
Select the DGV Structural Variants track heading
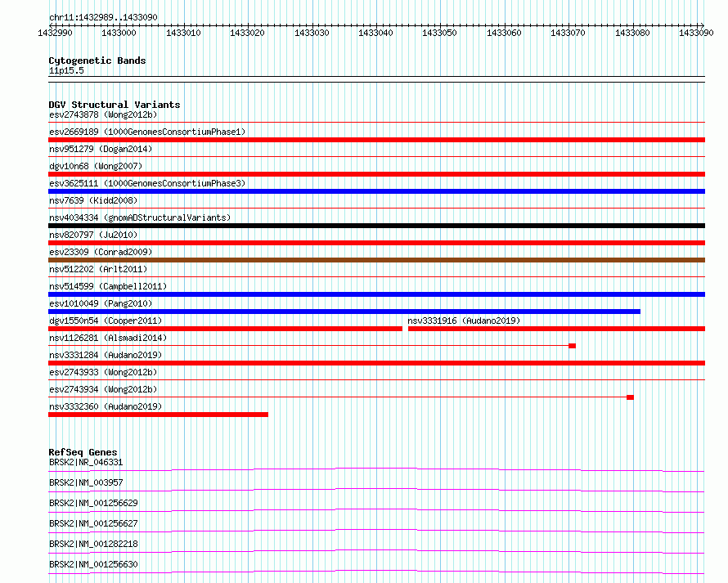[x=115, y=105]
